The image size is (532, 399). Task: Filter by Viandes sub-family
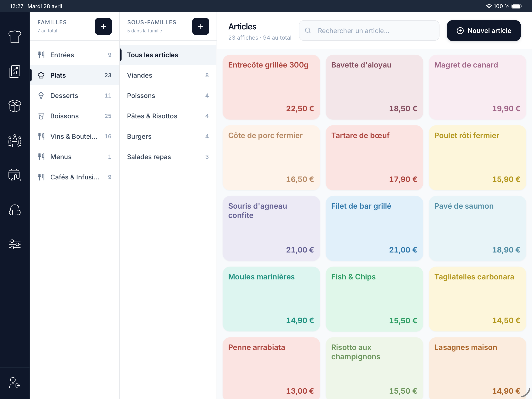point(168,75)
